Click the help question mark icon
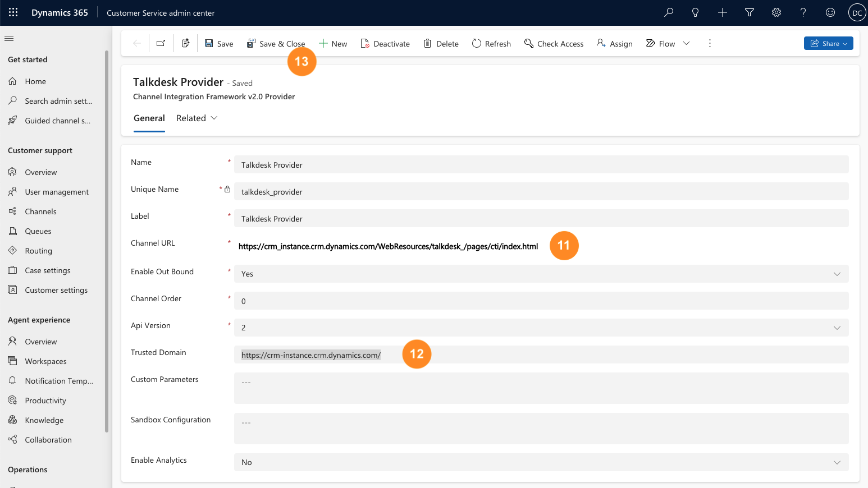This screenshot has width=868, height=488. [803, 12]
